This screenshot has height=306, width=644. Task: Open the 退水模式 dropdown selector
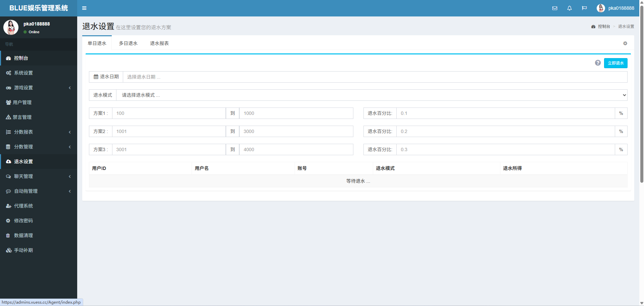tap(371, 95)
